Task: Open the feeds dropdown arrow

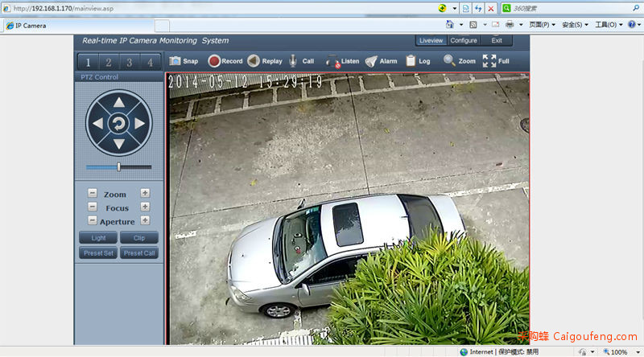Action: [x=485, y=25]
